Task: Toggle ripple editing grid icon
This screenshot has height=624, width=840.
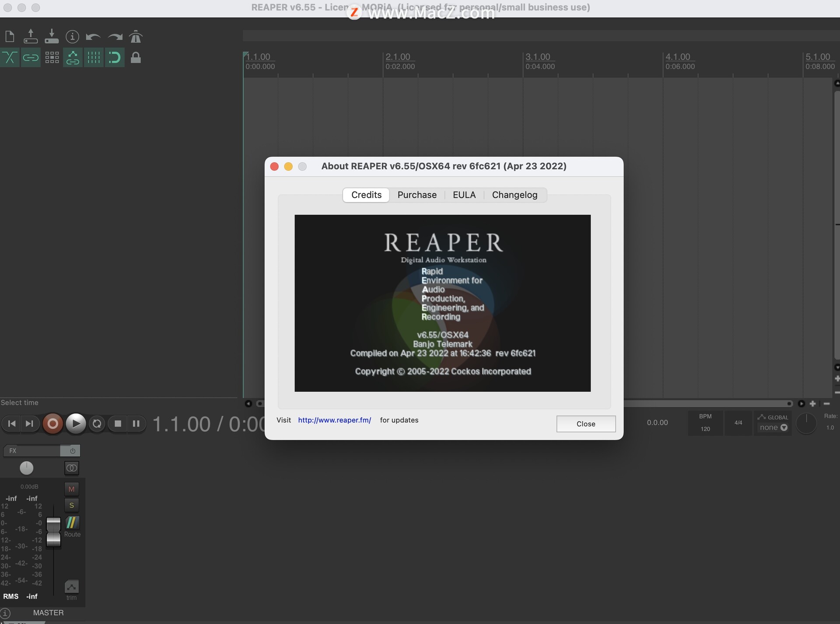Action: pyautogui.click(x=52, y=57)
